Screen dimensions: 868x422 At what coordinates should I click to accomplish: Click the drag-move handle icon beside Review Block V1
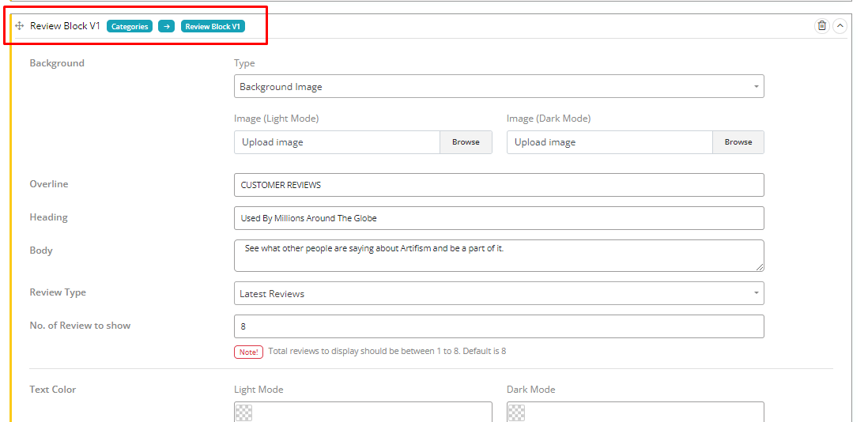[x=20, y=26]
